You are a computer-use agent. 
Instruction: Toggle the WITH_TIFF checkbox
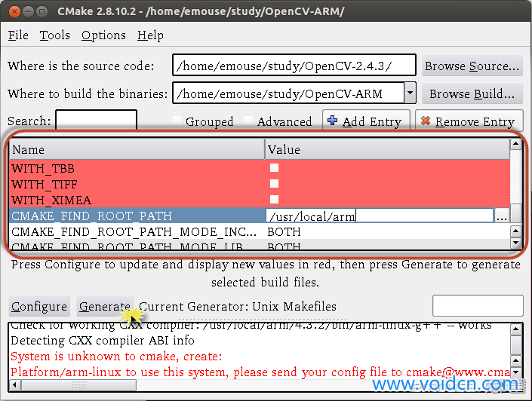tap(274, 184)
